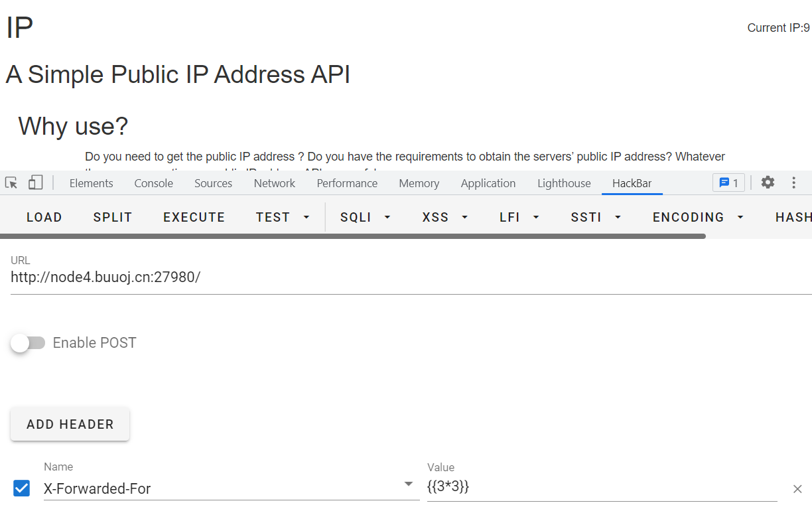Image resolution: width=812 pixels, height=517 pixels.
Task: Toggle the Enable POST switch
Action: [x=28, y=343]
